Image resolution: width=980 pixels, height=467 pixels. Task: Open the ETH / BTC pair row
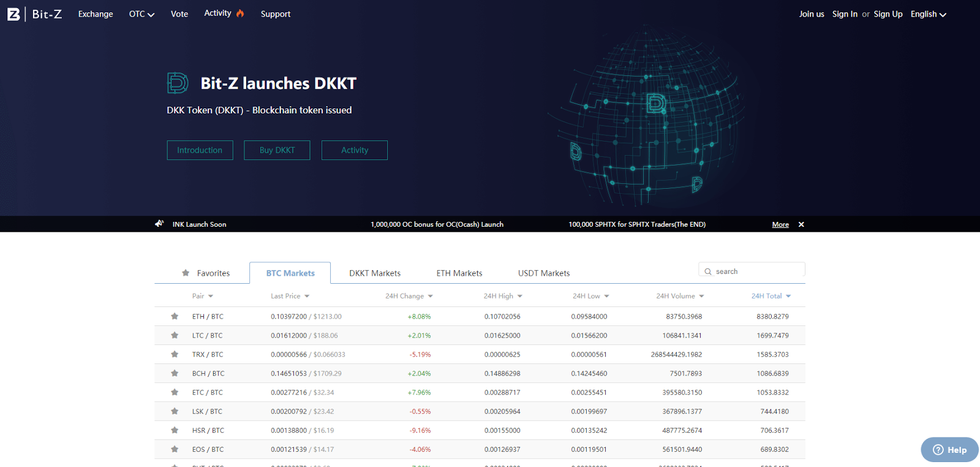[480, 316]
